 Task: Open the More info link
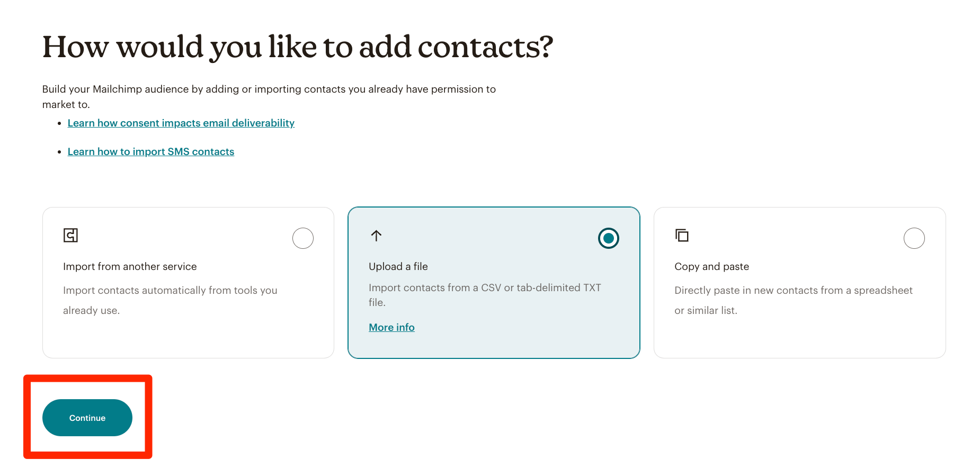(x=391, y=327)
